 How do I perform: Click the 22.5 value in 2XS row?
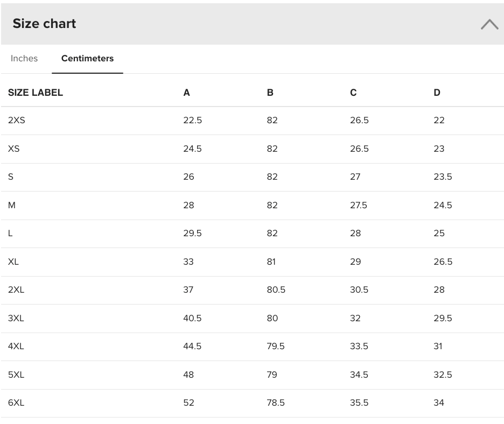pyautogui.click(x=193, y=120)
